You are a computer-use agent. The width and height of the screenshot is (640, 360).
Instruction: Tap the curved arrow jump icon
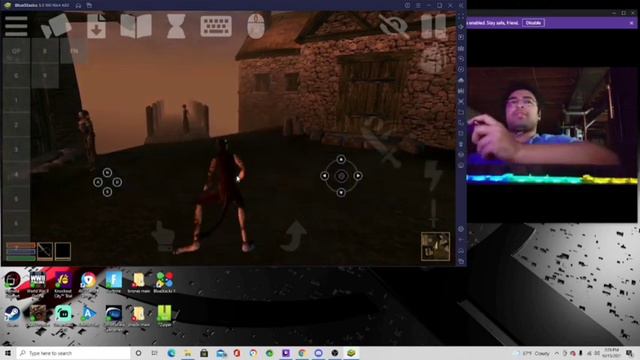click(x=293, y=236)
